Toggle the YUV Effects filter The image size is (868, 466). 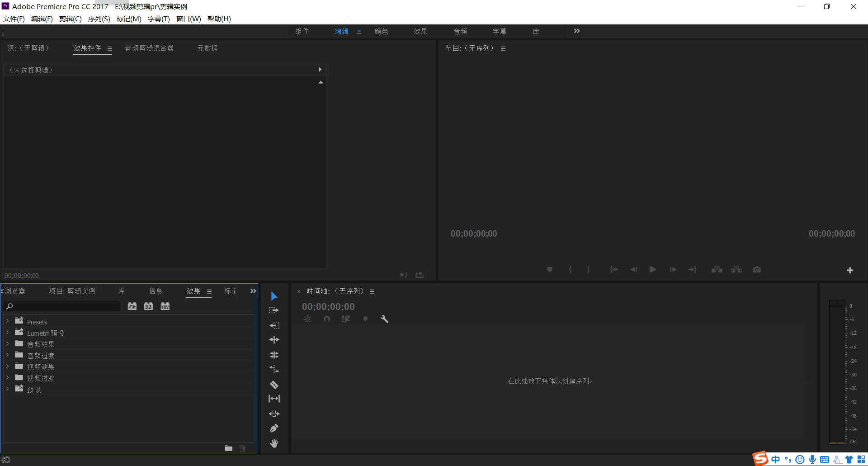pyautogui.click(x=165, y=306)
